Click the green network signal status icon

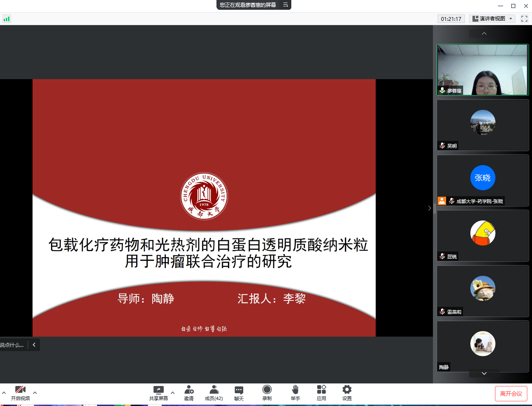(6, 19)
